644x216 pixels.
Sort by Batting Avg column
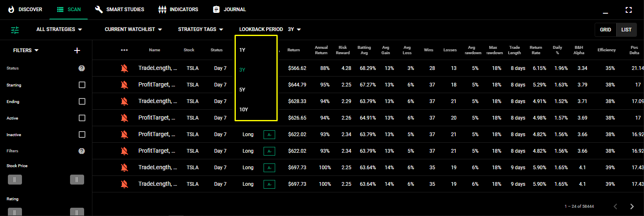click(364, 50)
